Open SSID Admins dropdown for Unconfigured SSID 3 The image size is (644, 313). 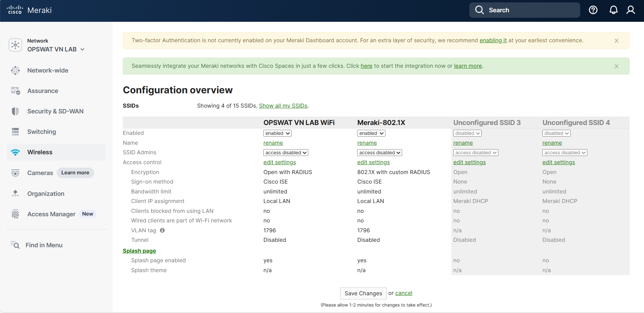point(476,153)
